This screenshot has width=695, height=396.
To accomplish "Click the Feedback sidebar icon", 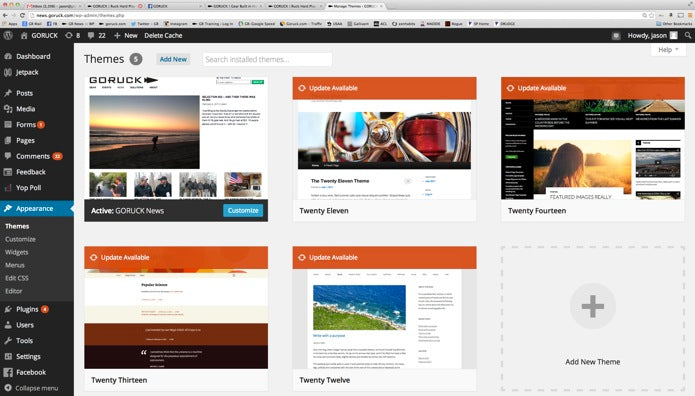I will coord(8,172).
